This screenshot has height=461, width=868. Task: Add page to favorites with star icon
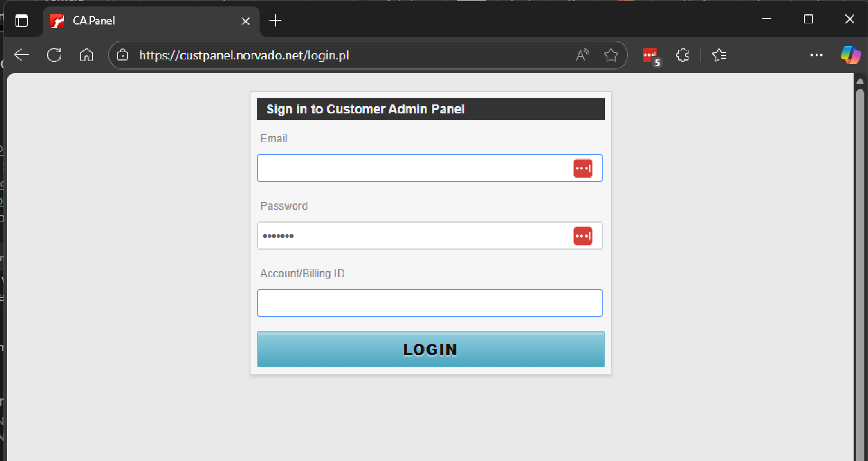611,55
